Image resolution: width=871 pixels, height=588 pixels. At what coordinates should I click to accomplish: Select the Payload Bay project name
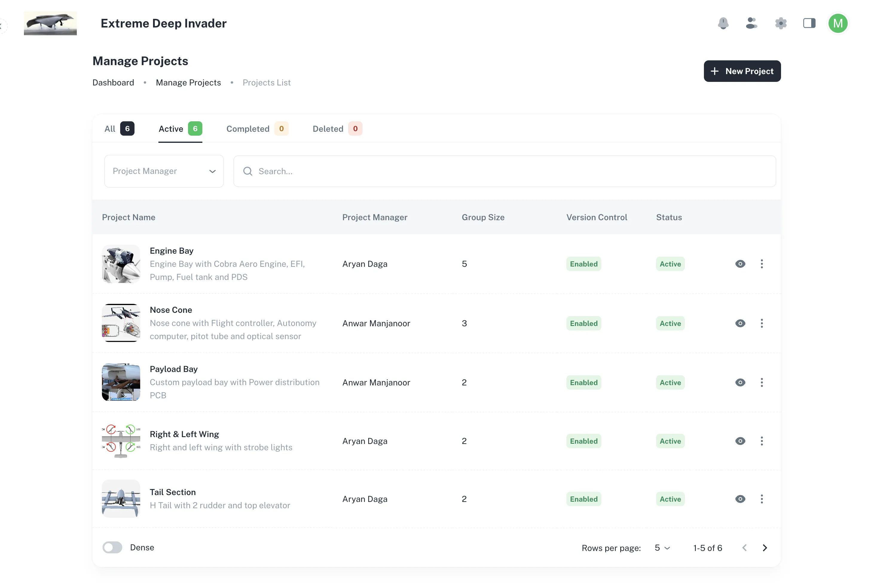[174, 369]
